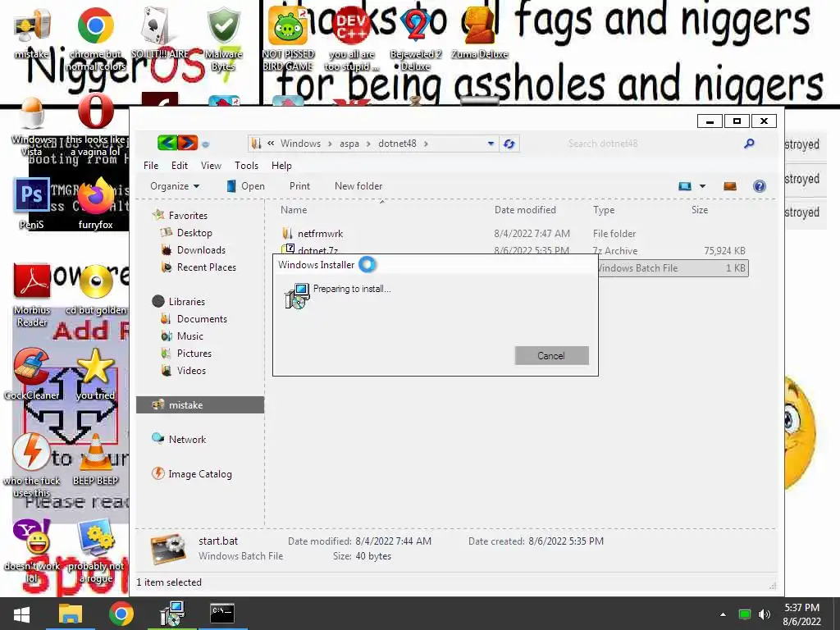
Task: Cancel the Windows Installer dialog
Action: coord(551,356)
